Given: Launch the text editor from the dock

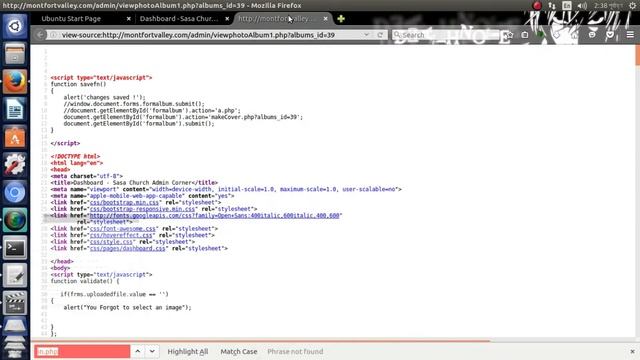Looking at the screenshot, I should (15, 276).
